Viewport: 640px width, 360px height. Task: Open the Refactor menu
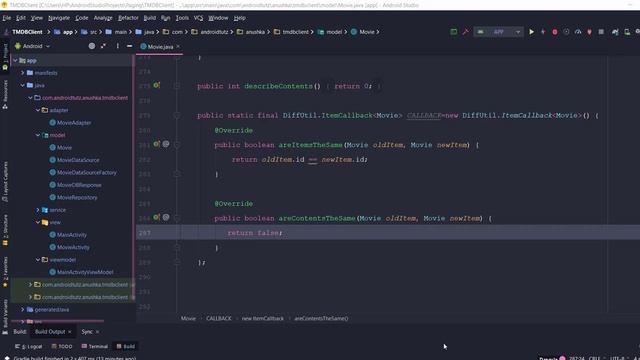[x=128, y=18]
